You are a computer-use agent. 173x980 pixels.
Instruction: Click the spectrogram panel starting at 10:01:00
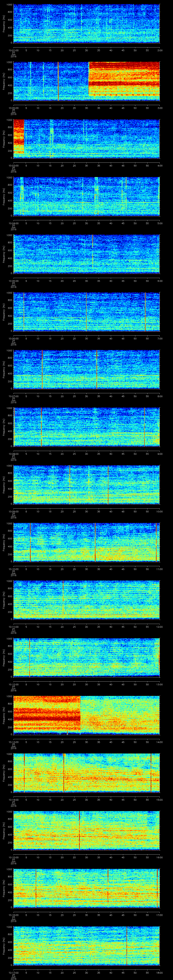pyautogui.click(x=87, y=24)
